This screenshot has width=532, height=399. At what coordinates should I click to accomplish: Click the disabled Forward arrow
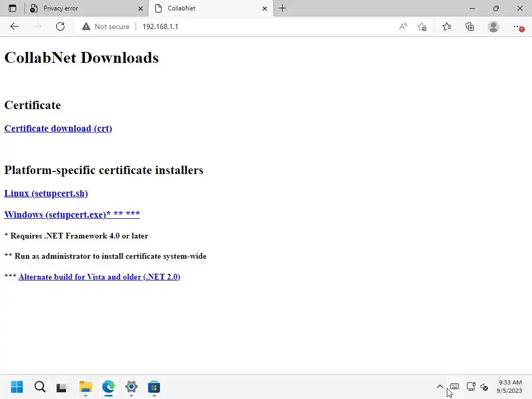click(37, 26)
